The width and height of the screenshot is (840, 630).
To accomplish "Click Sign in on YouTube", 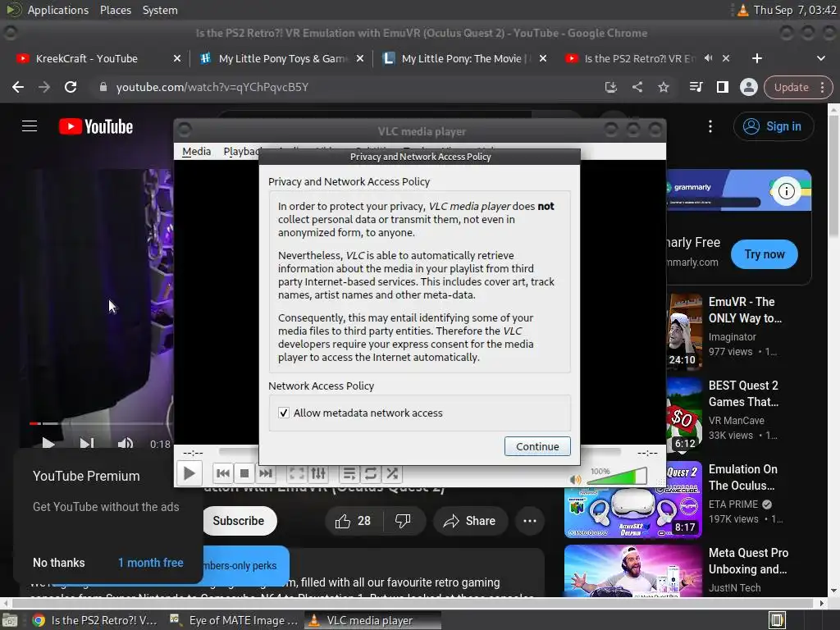I will coord(773,126).
